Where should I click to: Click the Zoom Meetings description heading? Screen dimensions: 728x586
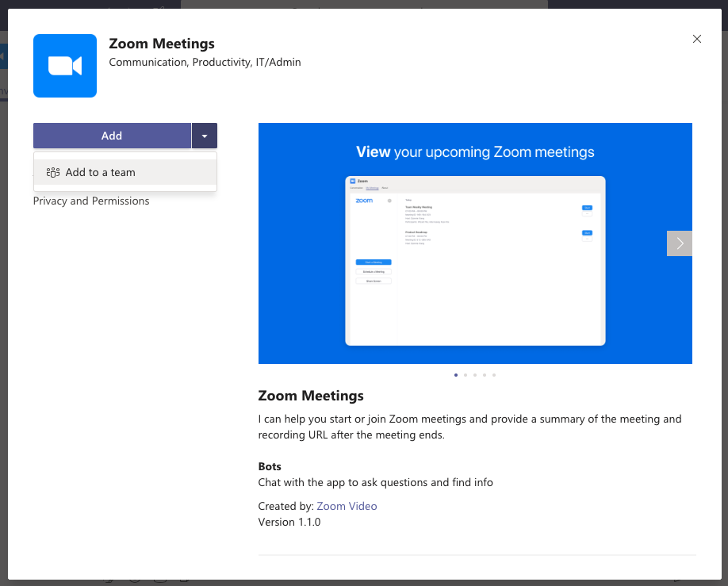[x=311, y=396]
